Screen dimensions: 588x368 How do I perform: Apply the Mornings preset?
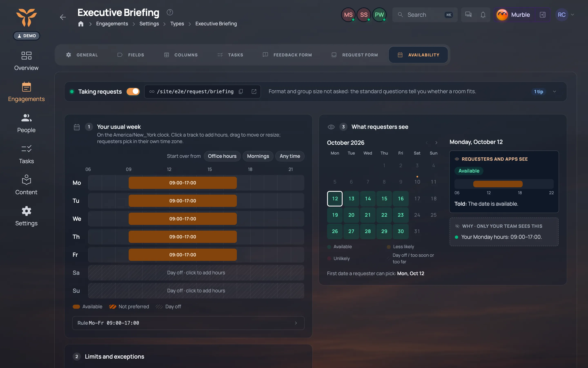click(x=258, y=156)
